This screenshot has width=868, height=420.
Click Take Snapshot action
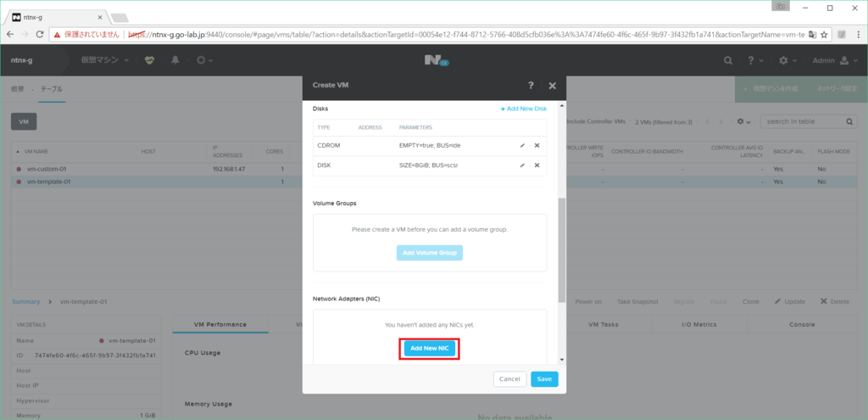click(637, 301)
